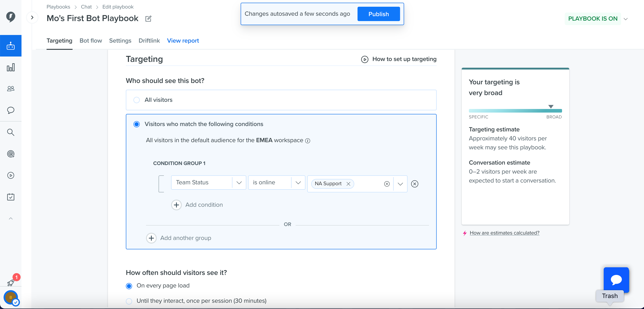Open the Contacts people icon
Screen dimensions: 644x309
(11, 89)
